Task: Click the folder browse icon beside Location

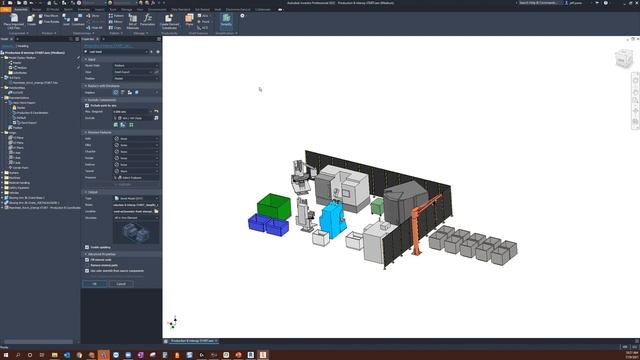Action: coord(156,211)
